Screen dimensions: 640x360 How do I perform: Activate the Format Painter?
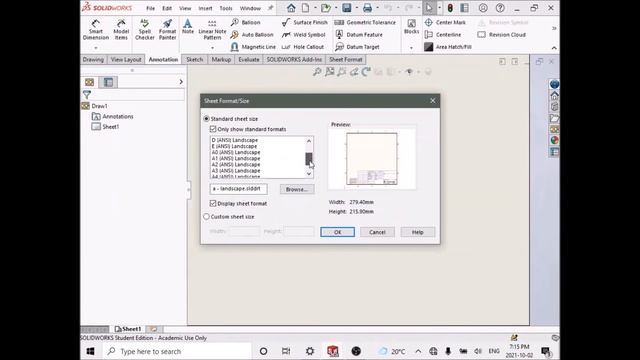tap(167, 29)
